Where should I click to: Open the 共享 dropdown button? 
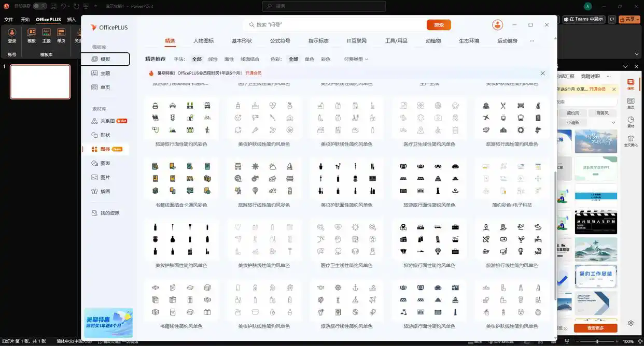pos(631,19)
